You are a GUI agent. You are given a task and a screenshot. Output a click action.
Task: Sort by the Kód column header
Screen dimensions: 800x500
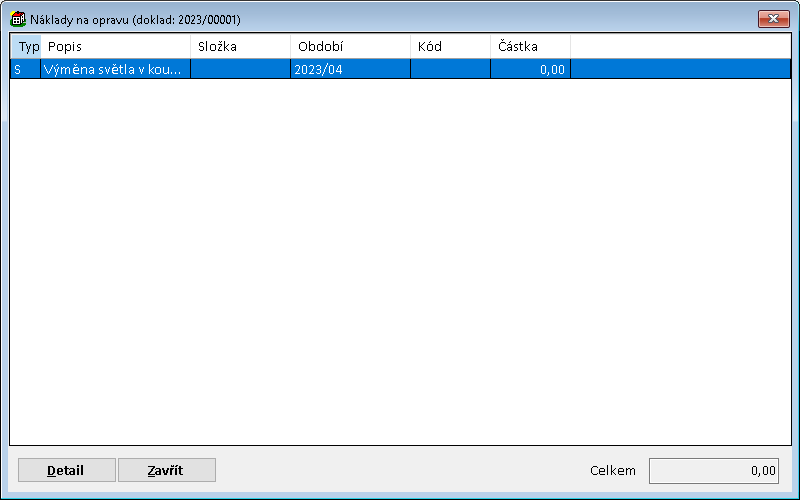[450, 47]
